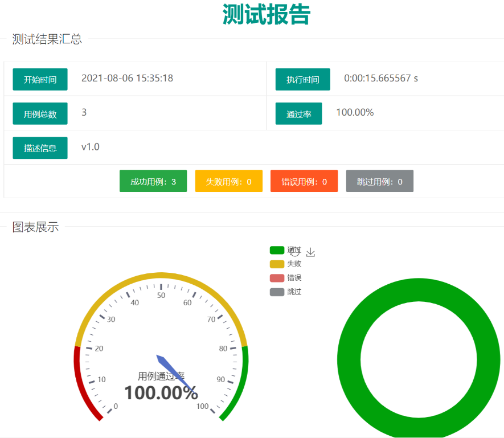Toggle the green 通过 legend item

point(277,250)
